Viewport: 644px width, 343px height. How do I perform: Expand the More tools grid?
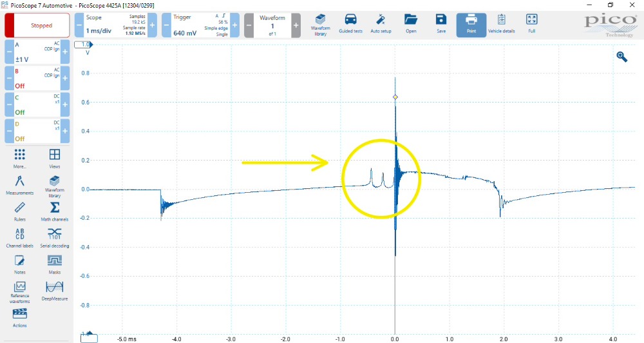point(19,158)
